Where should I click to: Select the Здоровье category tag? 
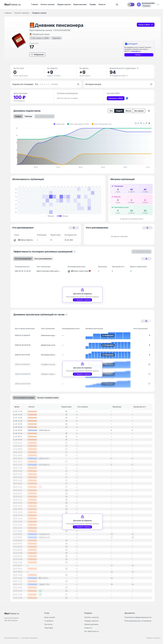click(56, 38)
